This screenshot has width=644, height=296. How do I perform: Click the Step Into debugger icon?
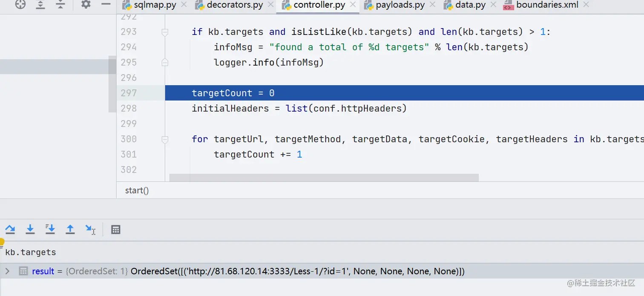(30, 230)
